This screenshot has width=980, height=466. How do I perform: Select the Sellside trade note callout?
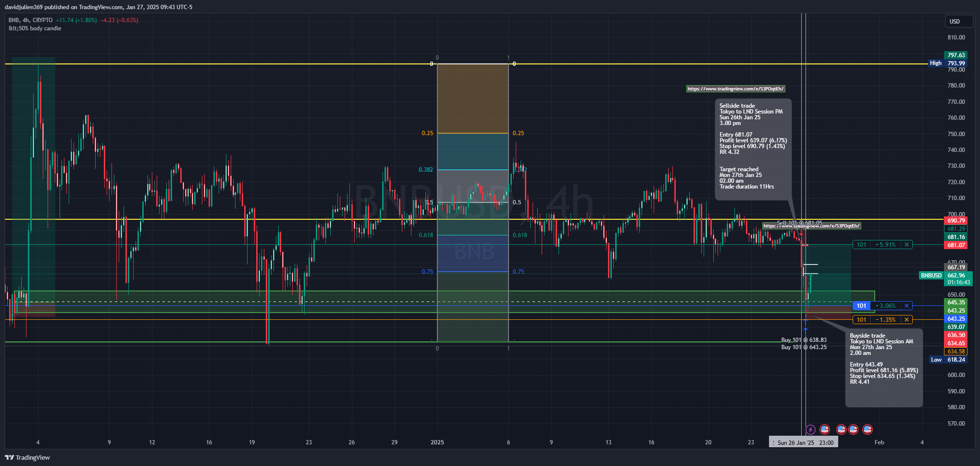(x=753, y=149)
